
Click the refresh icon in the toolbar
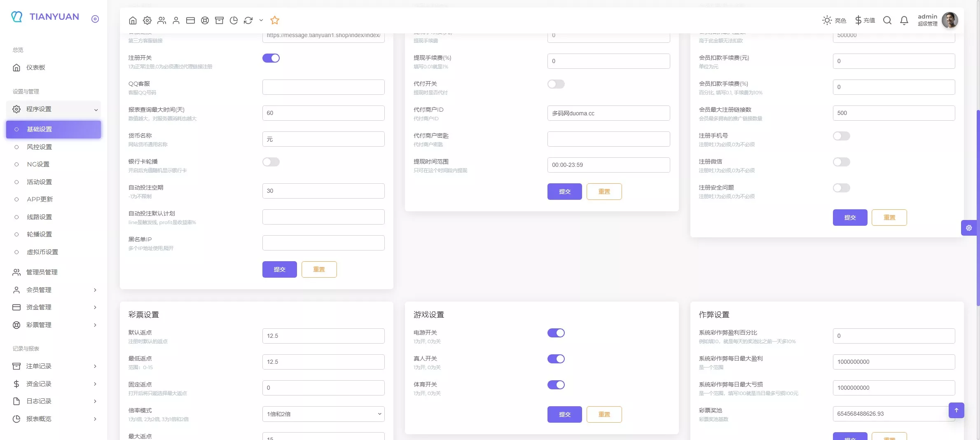click(248, 20)
